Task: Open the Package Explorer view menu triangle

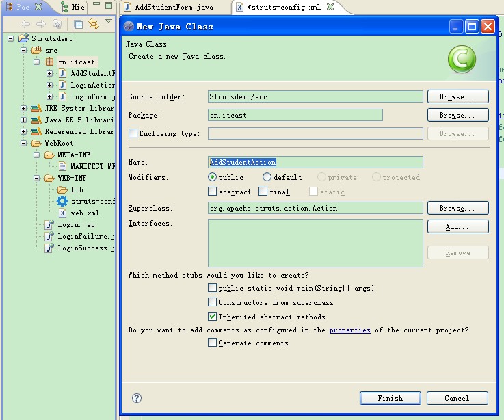Action: pos(109,21)
